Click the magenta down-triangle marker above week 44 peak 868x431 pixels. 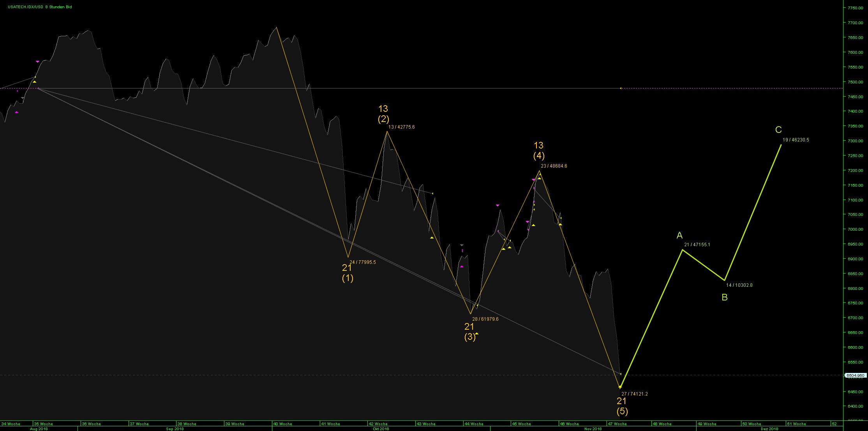tap(498, 205)
